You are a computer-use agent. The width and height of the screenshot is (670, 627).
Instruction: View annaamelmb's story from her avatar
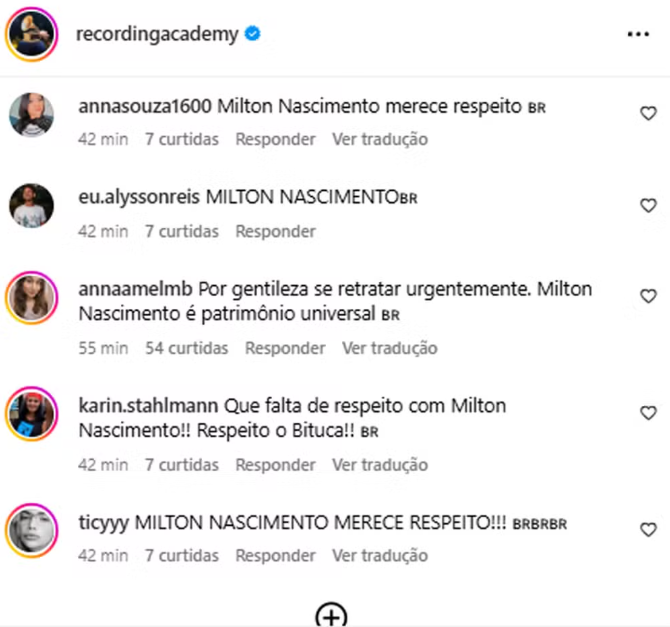pos(31,297)
